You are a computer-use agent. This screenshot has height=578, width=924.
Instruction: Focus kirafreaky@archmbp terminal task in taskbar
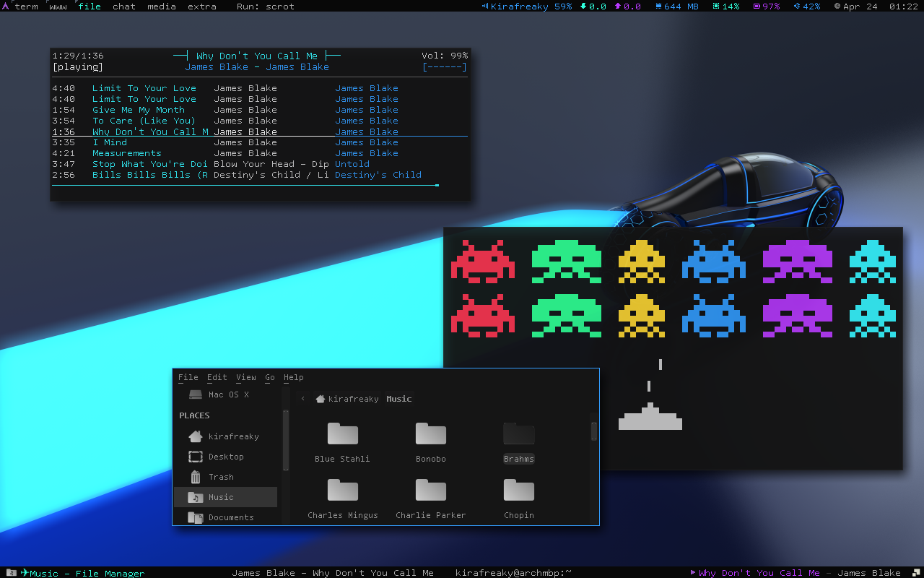(x=513, y=573)
